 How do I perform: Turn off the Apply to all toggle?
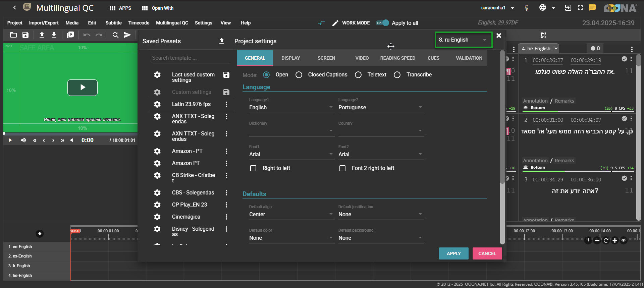click(x=382, y=23)
